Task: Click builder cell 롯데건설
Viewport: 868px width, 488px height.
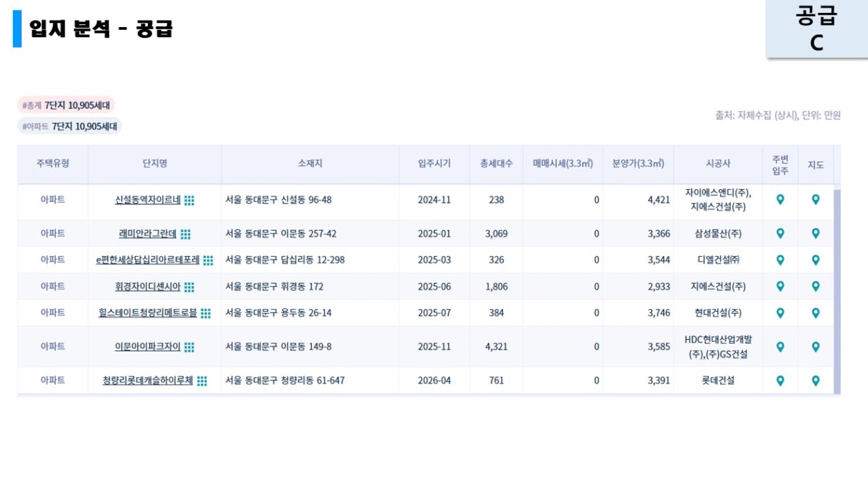Action: click(718, 380)
